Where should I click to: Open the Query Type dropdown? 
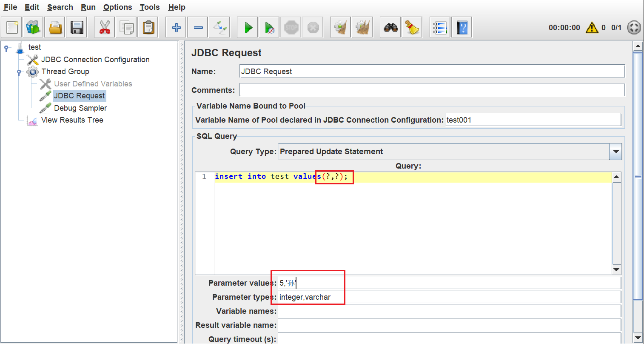pyautogui.click(x=616, y=152)
